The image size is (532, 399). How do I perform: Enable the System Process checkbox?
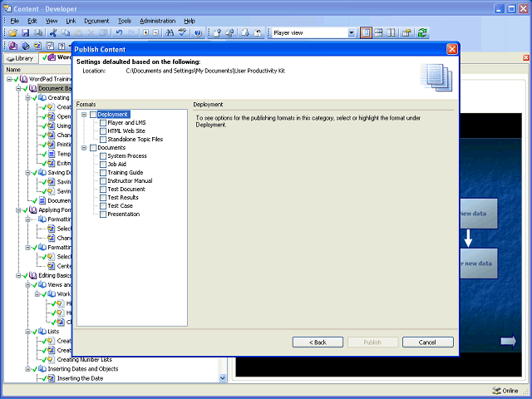pyautogui.click(x=103, y=156)
